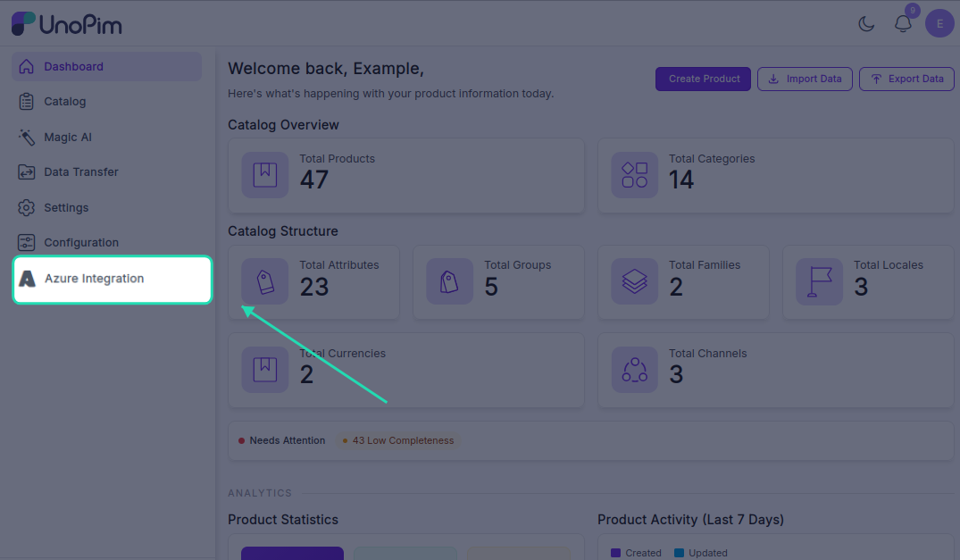Click the Catalog Overview heading

[283, 125]
